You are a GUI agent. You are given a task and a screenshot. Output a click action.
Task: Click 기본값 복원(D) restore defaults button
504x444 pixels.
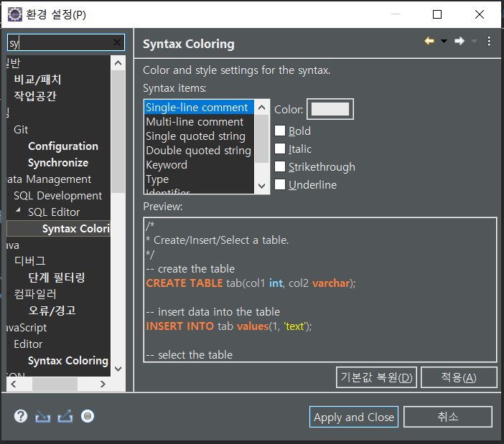point(376,377)
